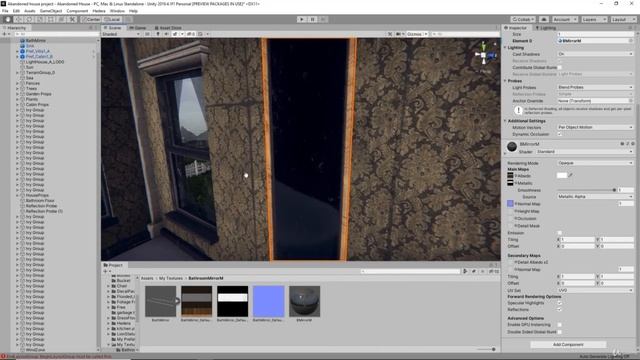The width and height of the screenshot is (640, 360).
Task: Open the Layers dropdown button
Action: 593,19
